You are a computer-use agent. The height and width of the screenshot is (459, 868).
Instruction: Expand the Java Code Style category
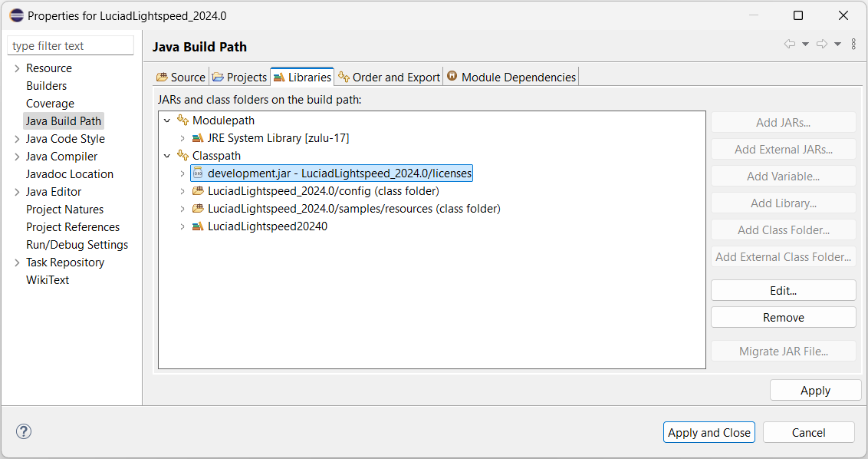tap(17, 139)
